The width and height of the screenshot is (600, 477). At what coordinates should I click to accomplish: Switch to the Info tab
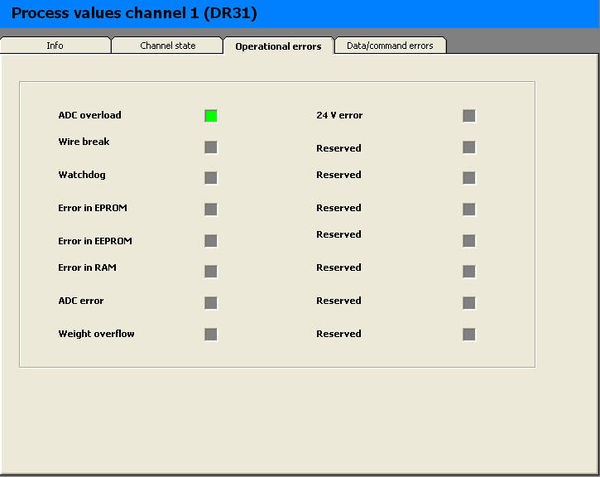[x=55, y=46]
